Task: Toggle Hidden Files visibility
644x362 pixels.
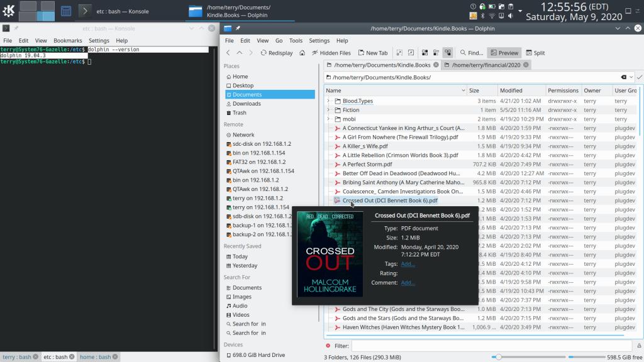Action: [331, 53]
